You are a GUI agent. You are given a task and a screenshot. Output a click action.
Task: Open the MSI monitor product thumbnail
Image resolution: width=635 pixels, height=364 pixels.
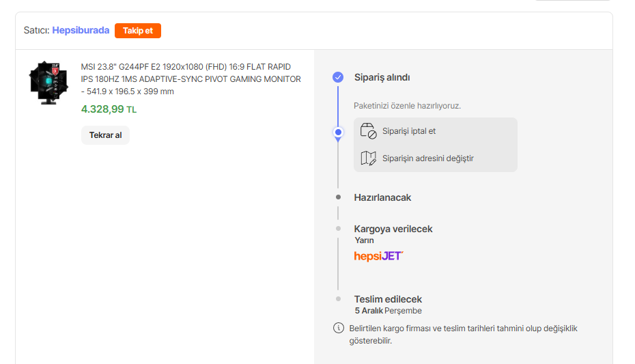pos(49,82)
